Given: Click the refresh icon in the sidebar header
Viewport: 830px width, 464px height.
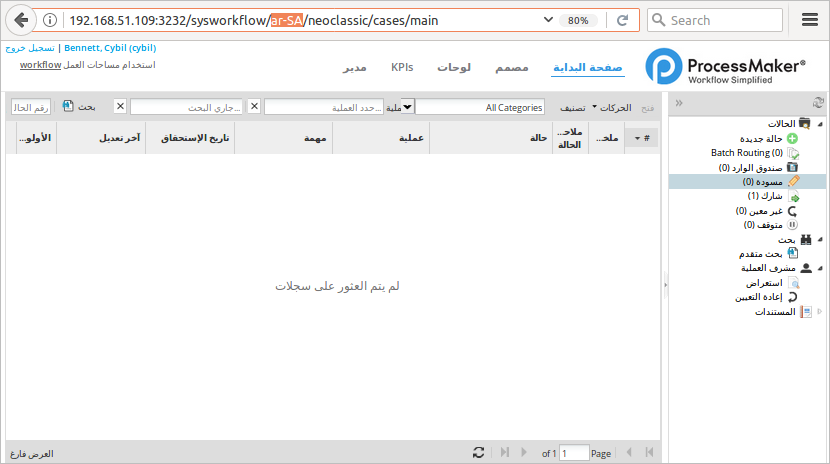Looking at the screenshot, I should tap(818, 102).
